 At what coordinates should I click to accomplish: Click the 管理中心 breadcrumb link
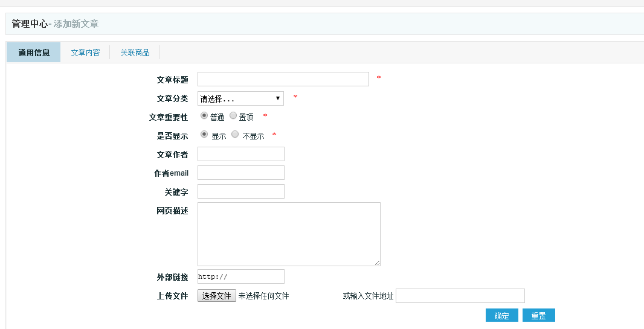pos(30,24)
